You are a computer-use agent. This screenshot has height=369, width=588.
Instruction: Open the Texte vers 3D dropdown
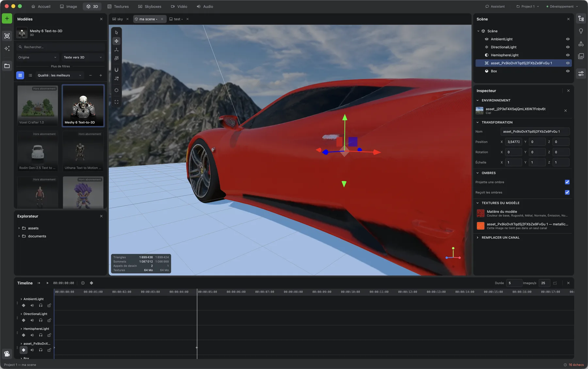pyautogui.click(x=83, y=58)
